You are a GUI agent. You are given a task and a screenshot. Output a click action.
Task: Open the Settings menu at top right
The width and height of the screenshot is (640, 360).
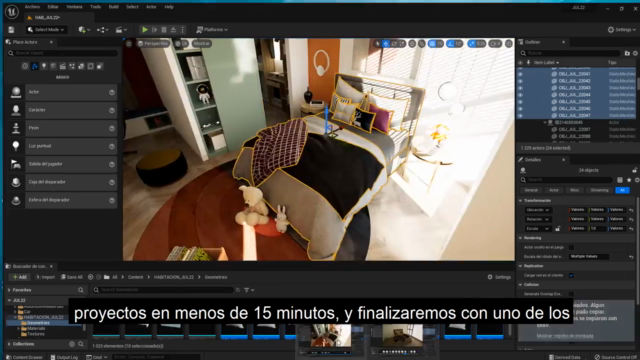(621, 30)
